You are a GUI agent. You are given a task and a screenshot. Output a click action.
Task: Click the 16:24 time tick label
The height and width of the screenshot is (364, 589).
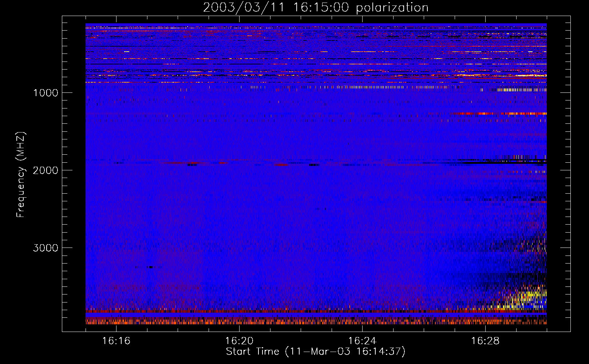pos(362,341)
